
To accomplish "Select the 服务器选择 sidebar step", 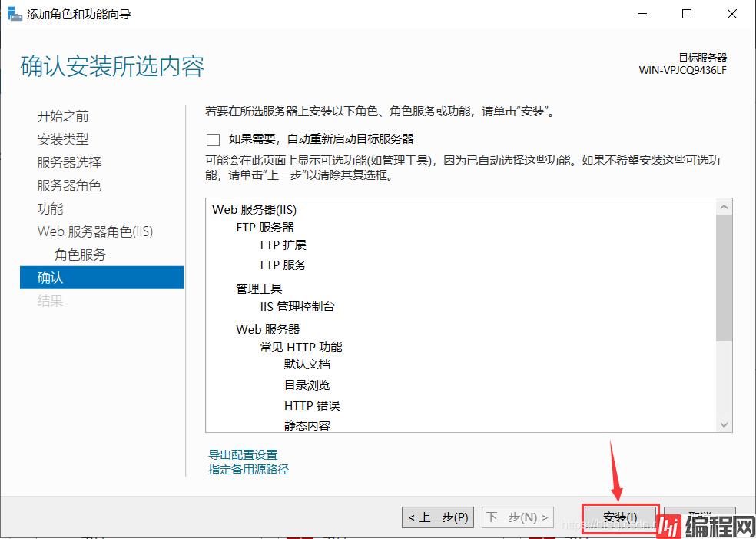I will click(69, 162).
